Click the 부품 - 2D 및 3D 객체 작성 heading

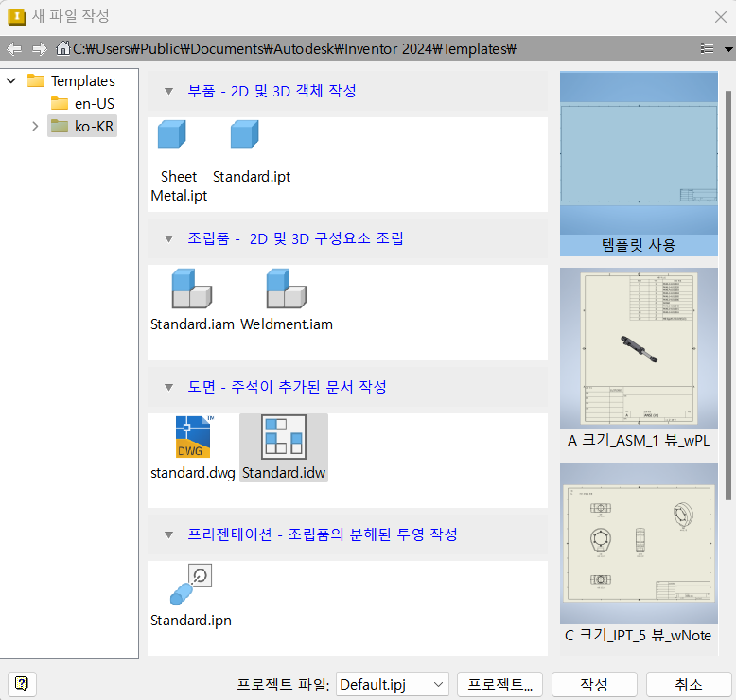point(272,91)
